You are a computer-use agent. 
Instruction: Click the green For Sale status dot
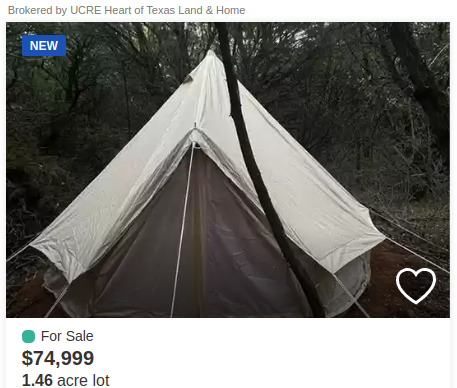point(28,336)
